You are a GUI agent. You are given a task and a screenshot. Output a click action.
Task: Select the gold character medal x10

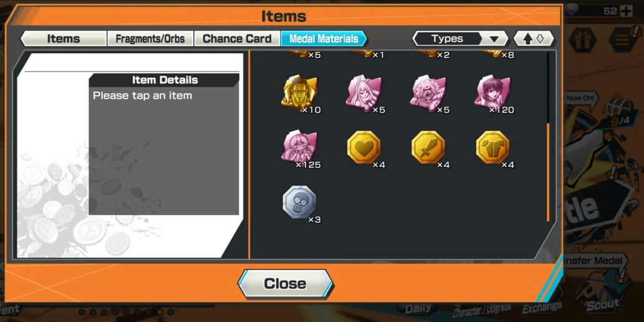(299, 93)
